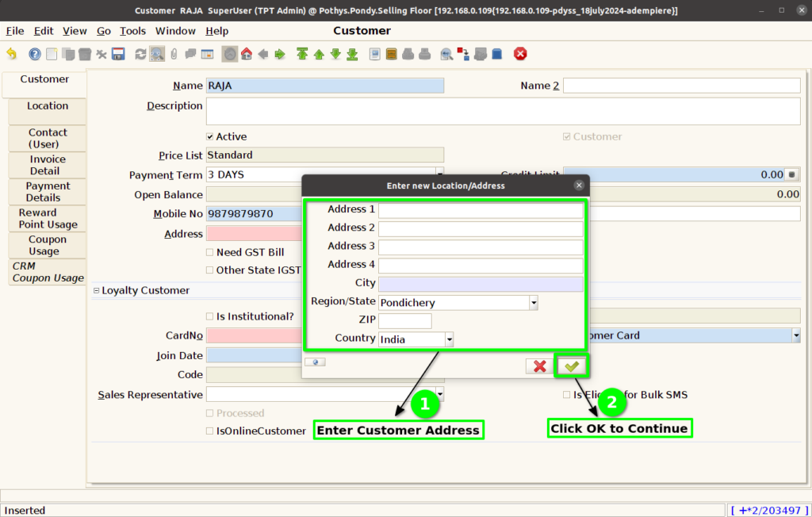The width and height of the screenshot is (812, 517).
Task: Go to previous record up arrow
Action: [x=319, y=54]
